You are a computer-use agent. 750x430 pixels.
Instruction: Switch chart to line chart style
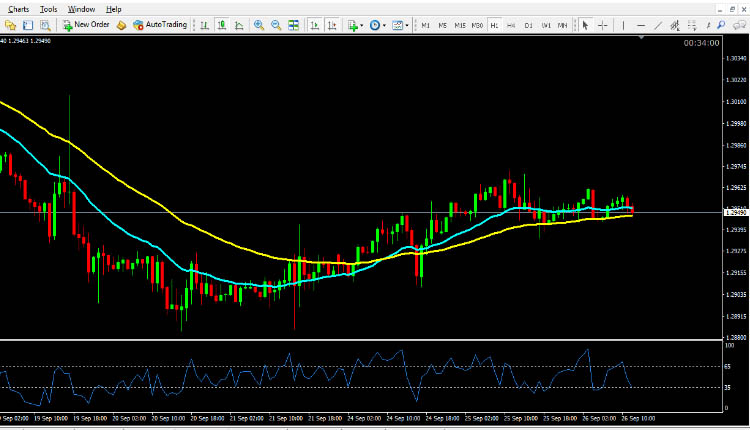click(237, 25)
